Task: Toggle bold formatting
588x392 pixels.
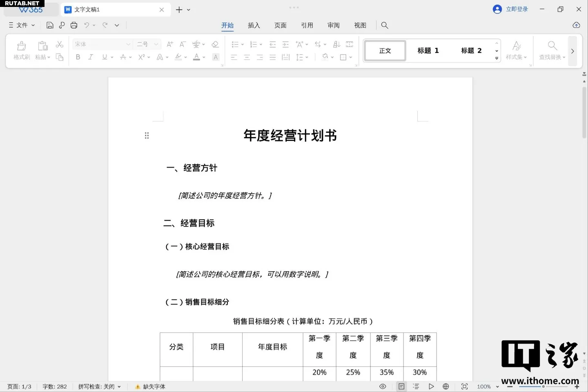Action: (x=78, y=57)
